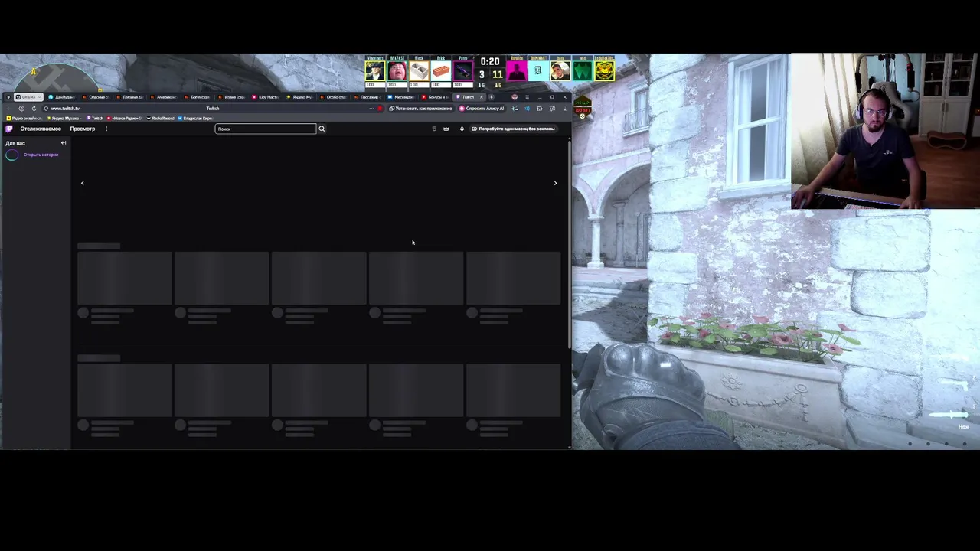Open the Radio Record bookmark
This screenshot has height=551, width=980.
[x=161, y=119]
